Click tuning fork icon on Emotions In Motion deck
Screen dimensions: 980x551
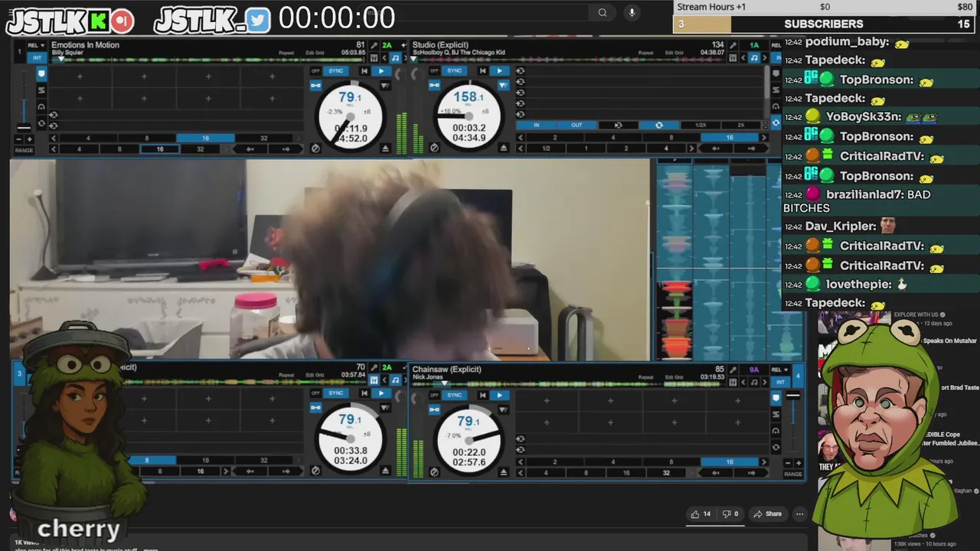point(374,45)
